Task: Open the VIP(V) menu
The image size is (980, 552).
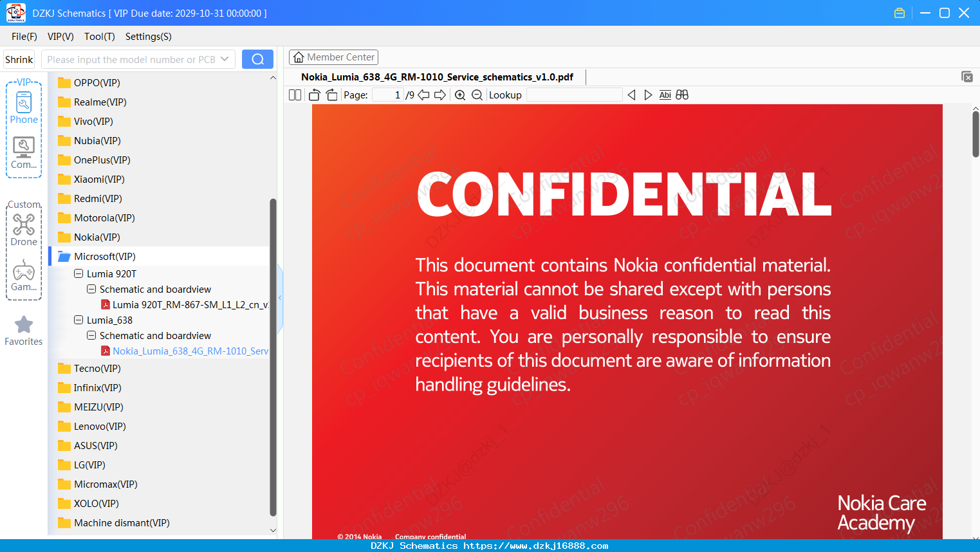Action: point(60,37)
